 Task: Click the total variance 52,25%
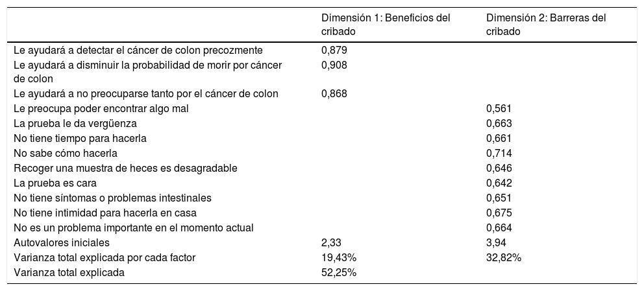point(339,272)
